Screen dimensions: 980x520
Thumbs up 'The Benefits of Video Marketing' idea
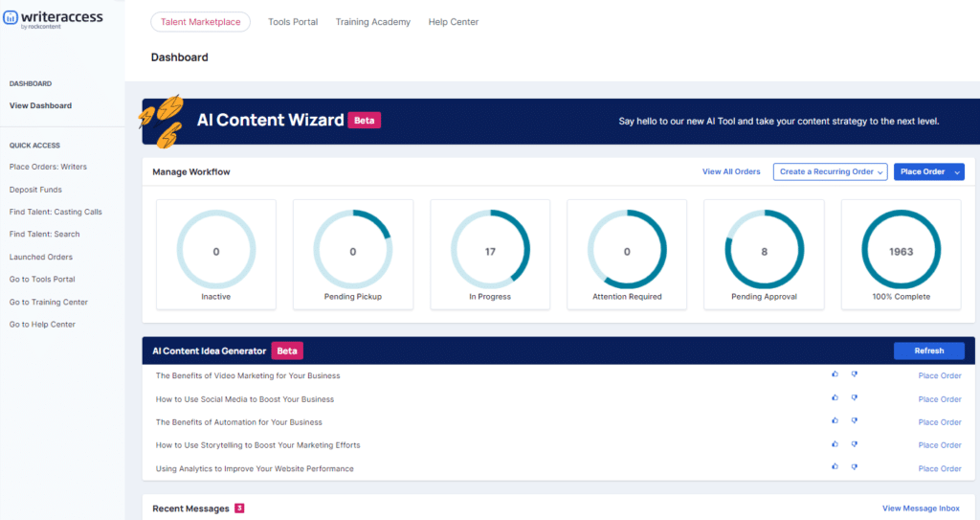[x=835, y=374]
